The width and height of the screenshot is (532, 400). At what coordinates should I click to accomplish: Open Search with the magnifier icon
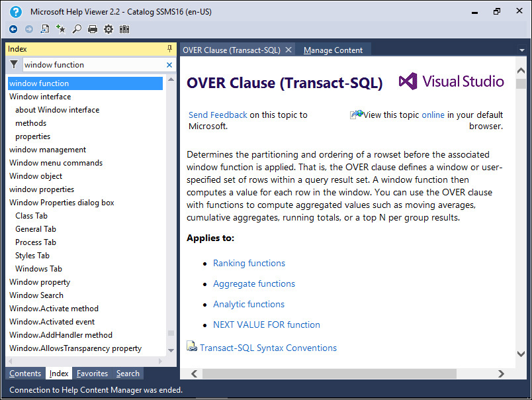coord(77,29)
